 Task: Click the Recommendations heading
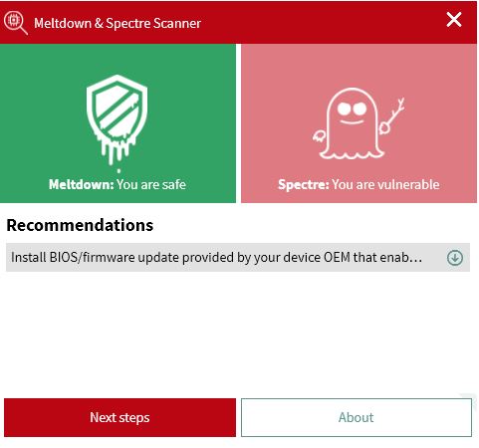(80, 225)
